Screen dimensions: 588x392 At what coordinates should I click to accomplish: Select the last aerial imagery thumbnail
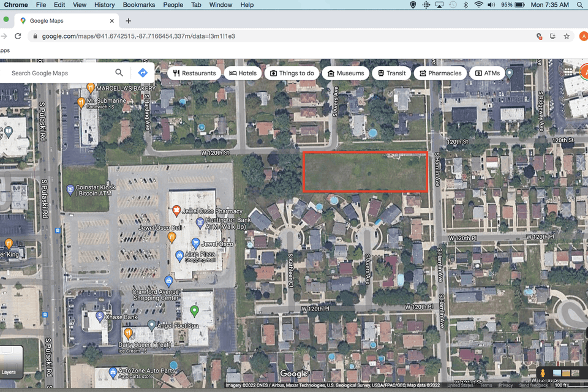coord(575,373)
